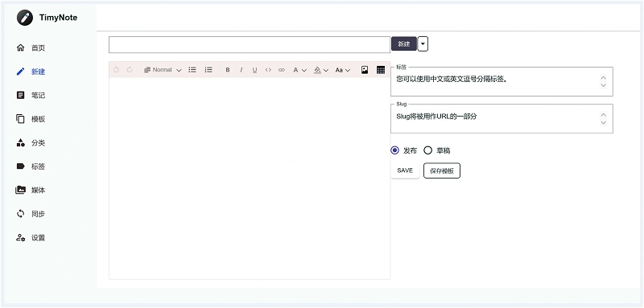Viewport: 644px width, 308px height.
Task: Select the 草稿 draft radio button
Action: [x=428, y=150]
